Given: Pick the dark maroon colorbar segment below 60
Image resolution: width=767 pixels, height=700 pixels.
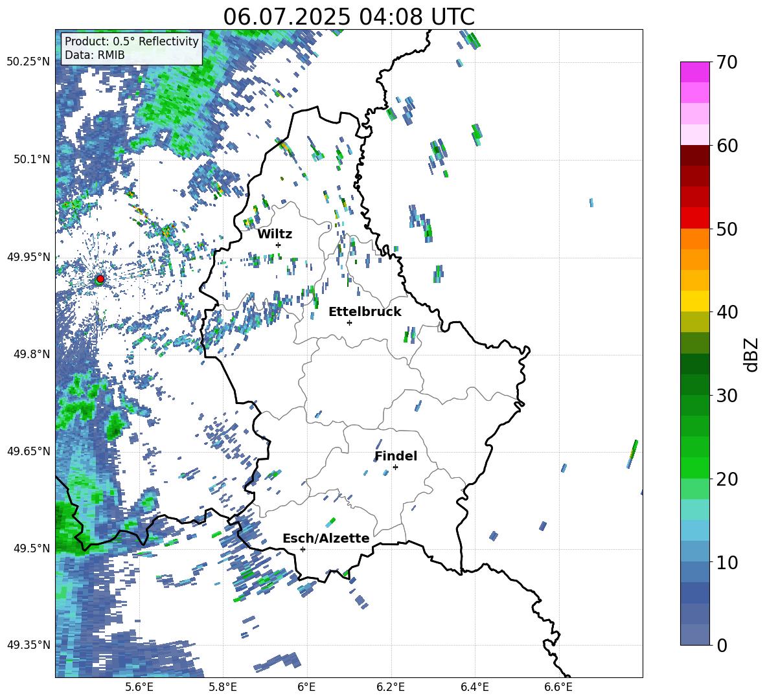Looking at the screenshot, I should pyautogui.click(x=694, y=155).
